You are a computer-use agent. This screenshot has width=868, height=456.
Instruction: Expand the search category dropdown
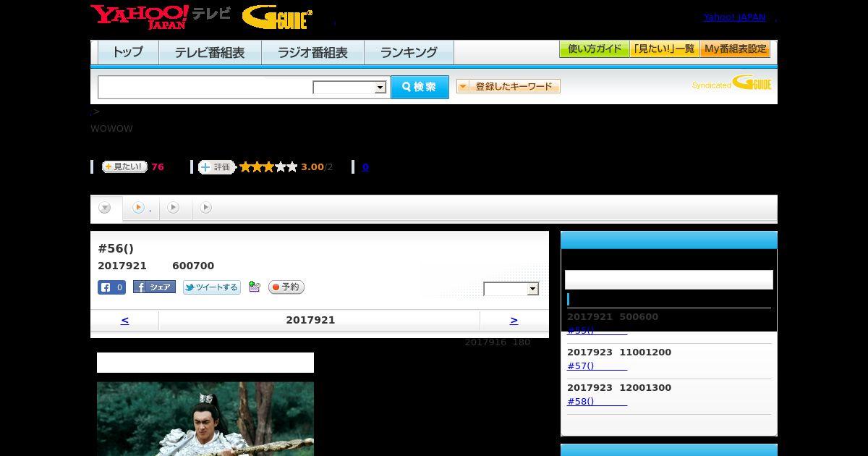point(349,88)
